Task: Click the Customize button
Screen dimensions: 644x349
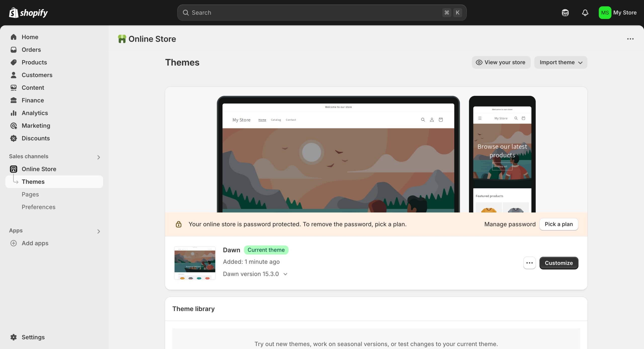Action: tap(558, 263)
